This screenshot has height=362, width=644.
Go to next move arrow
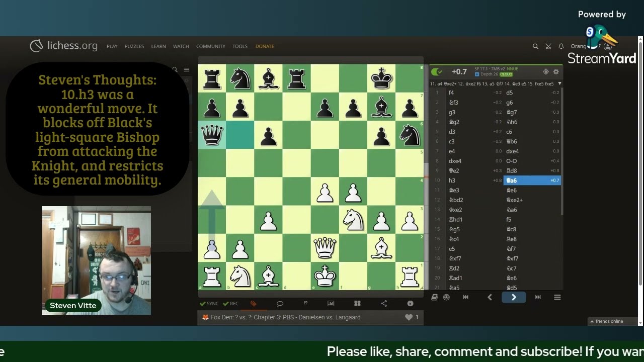point(514,297)
